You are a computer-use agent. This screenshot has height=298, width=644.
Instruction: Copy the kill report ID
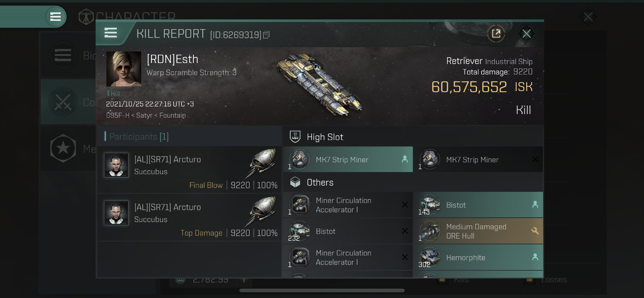pyautogui.click(x=266, y=35)
